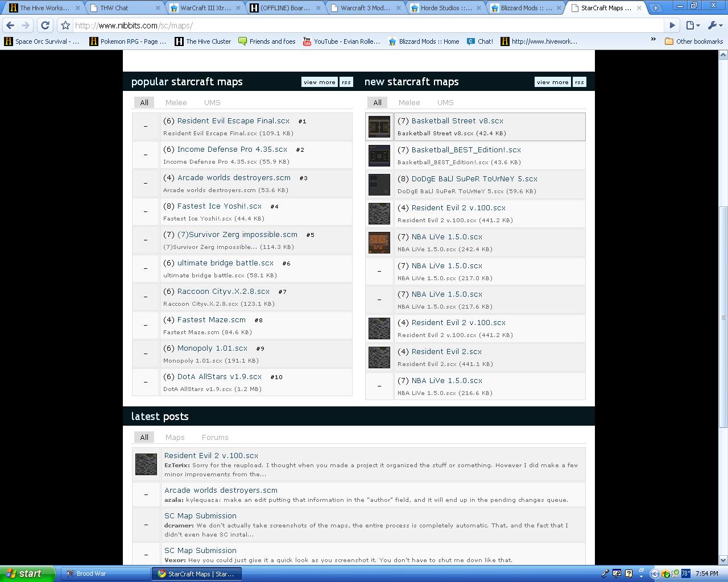Switch to (OFFLINE) Board tab
Viewport: 728px width, 582px height.
(x=284, y=8)
